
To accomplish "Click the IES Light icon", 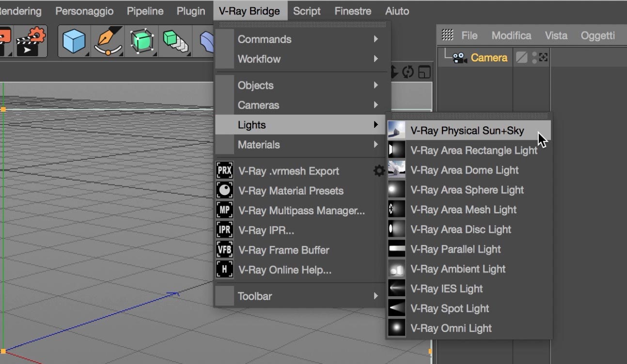I will coord(396,289).
